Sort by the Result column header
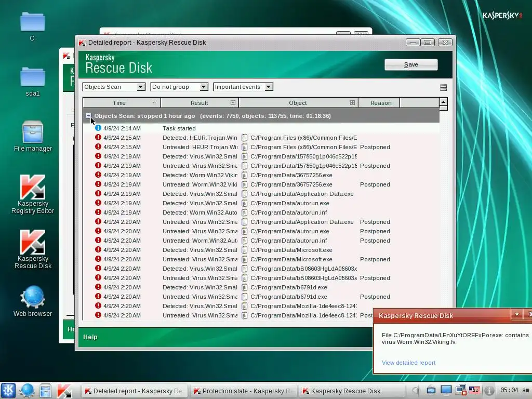 click(x=199, y=103)
